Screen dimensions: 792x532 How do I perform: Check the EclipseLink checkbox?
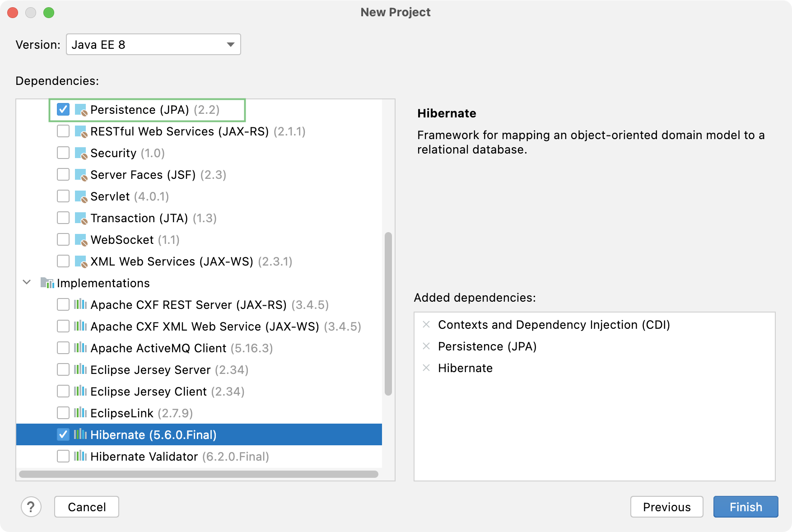coord(63,413)
